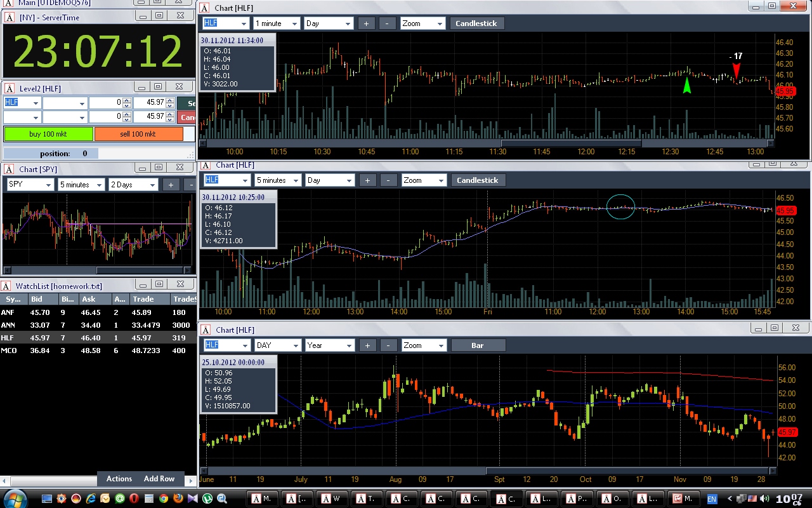812x508 pixels.
Task: Open Calculator from the quick launch bar
Action: coord(148,498)
